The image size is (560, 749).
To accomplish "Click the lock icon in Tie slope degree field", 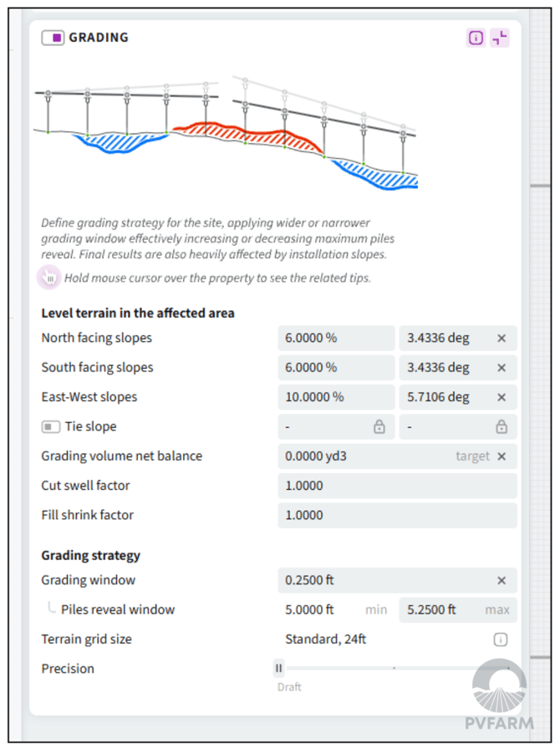I will coord(501,426).
